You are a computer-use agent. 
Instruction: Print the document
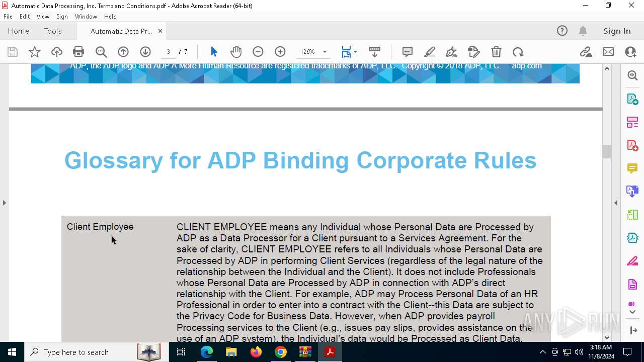click(78, 52)
